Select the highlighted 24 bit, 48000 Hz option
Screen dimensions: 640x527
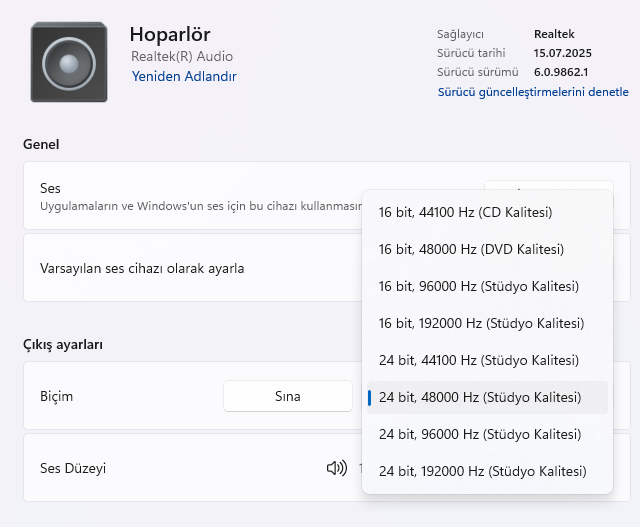(480, 397)
